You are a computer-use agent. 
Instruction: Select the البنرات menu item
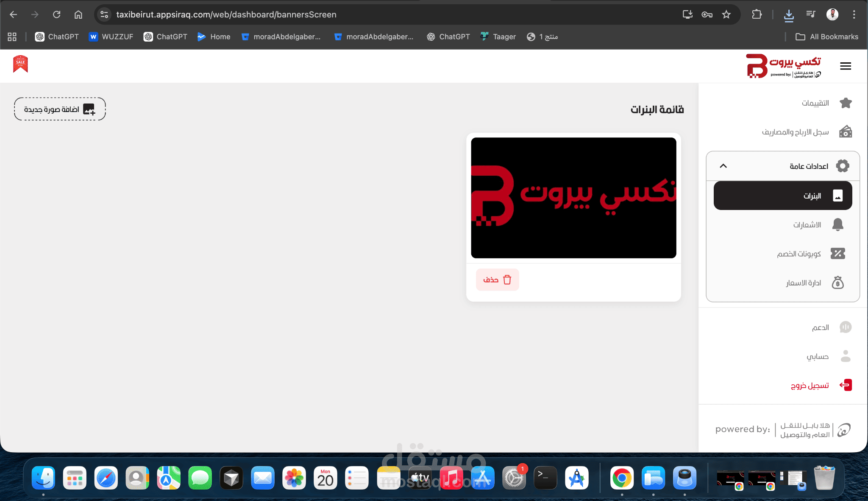pos(783,196)
